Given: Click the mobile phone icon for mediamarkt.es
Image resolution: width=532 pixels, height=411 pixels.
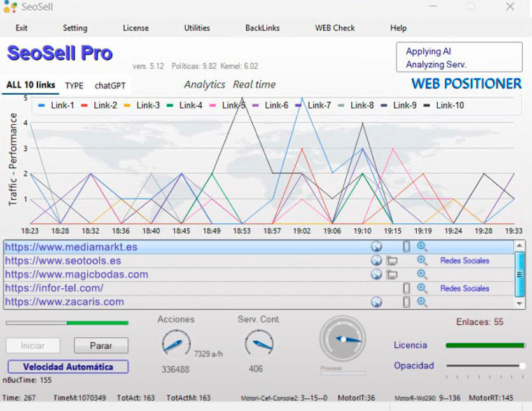Looking at the screenshot, I should click(406, 246).
